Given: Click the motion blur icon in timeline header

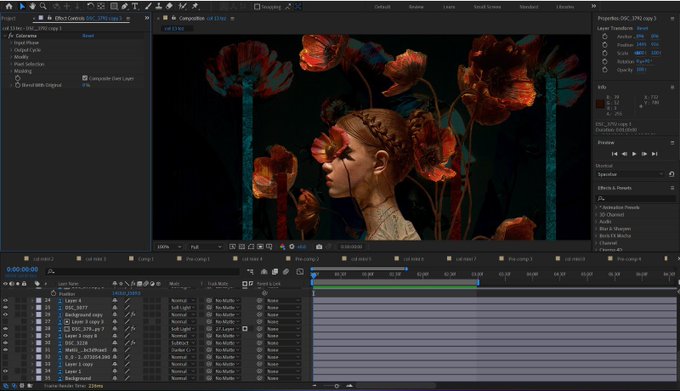Looking at the screenshot, I should [286, 272].
